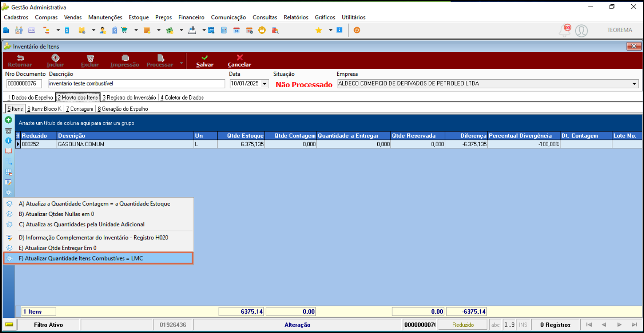Switch to 6 Itens Bloco K tab

pos(44,109)
